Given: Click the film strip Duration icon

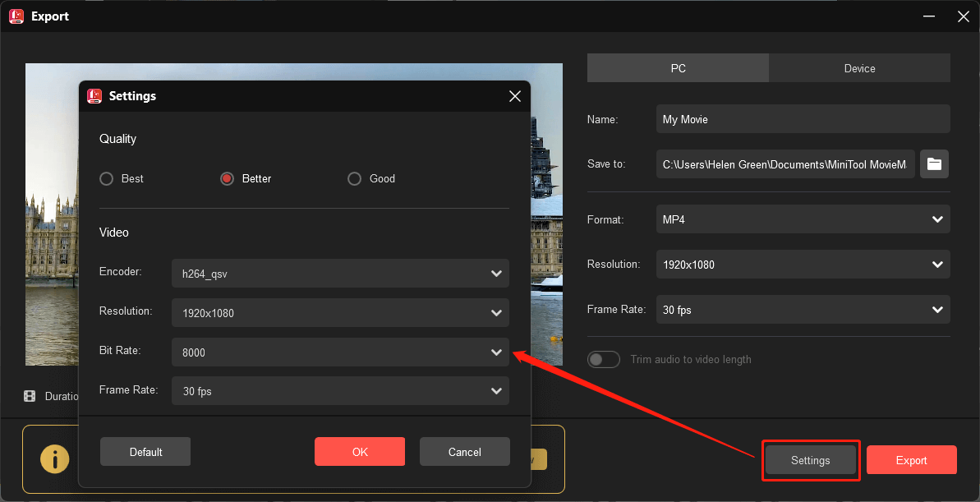Looking at the screenshot, I should pos(30,396).
